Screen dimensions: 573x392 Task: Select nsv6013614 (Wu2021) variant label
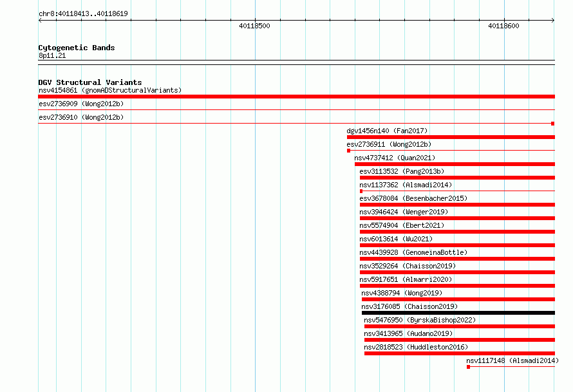[396, 239]
